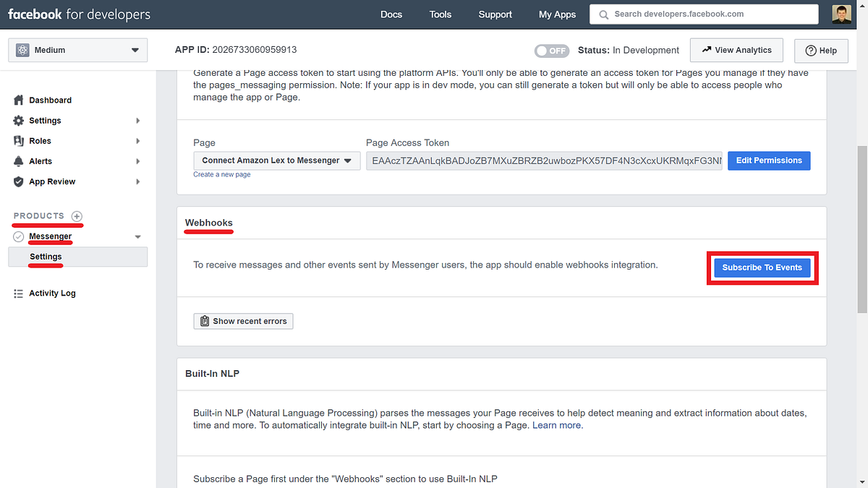Click the Roles icon in sidebar

coord(19,141)
